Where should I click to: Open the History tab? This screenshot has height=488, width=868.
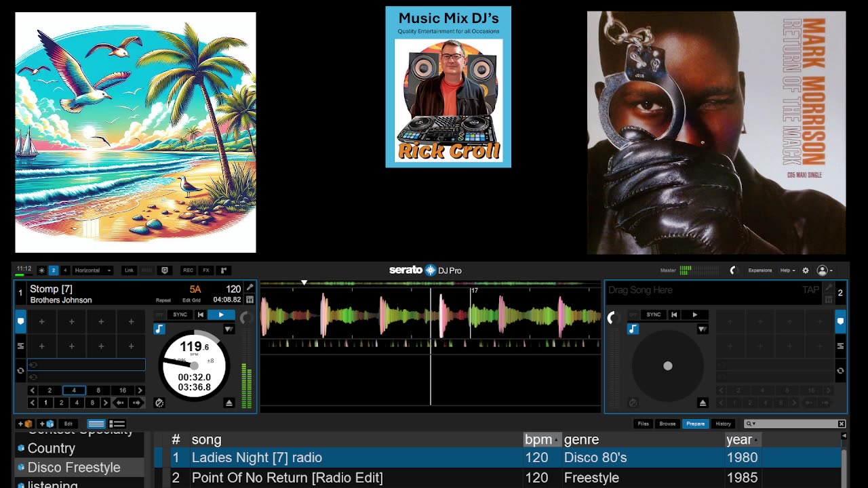pos(723,424)
